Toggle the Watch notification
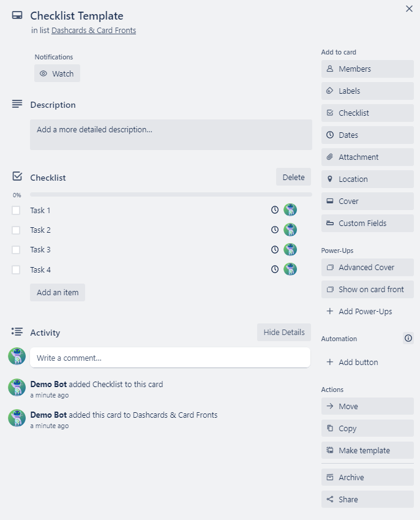 [x=57, y=73]
